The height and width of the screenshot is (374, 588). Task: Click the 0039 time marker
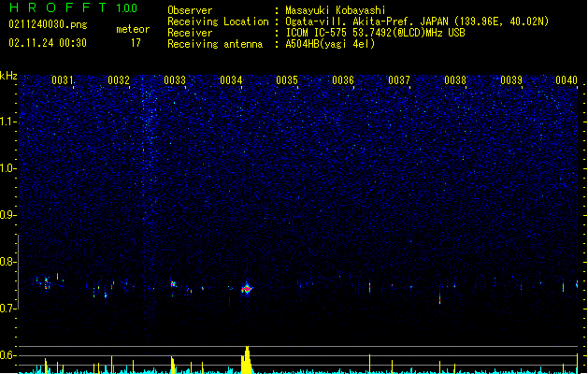[511, 80]
